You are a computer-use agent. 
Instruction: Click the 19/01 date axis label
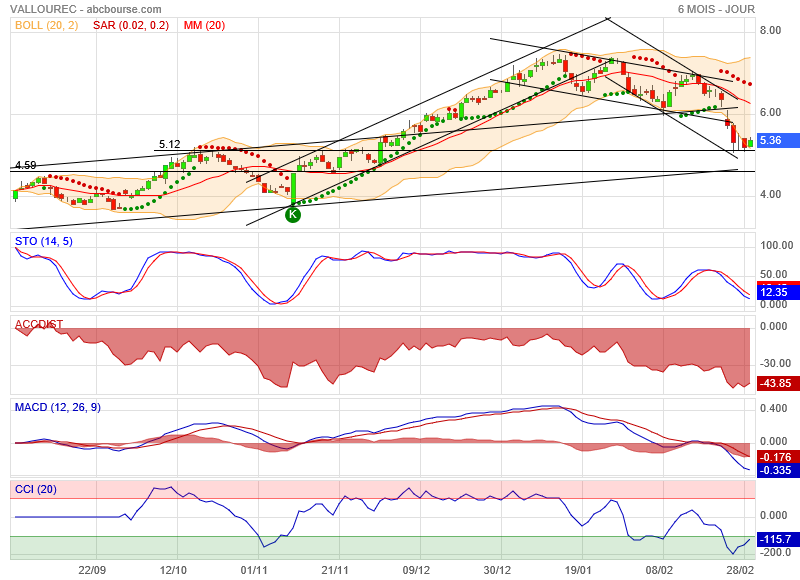coord(578,570)
